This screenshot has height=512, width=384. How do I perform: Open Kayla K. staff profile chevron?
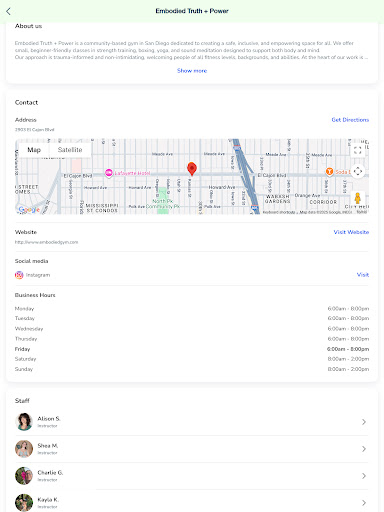(364, 503)
